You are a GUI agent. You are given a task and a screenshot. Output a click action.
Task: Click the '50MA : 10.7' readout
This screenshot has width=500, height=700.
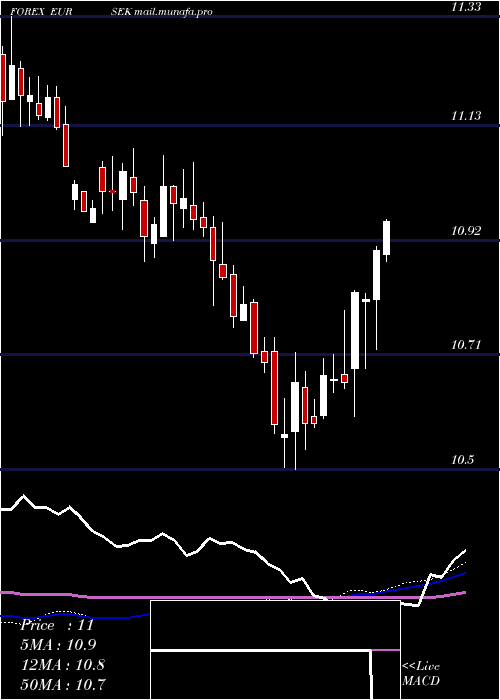pyautogui.click(x=63, y=684)
